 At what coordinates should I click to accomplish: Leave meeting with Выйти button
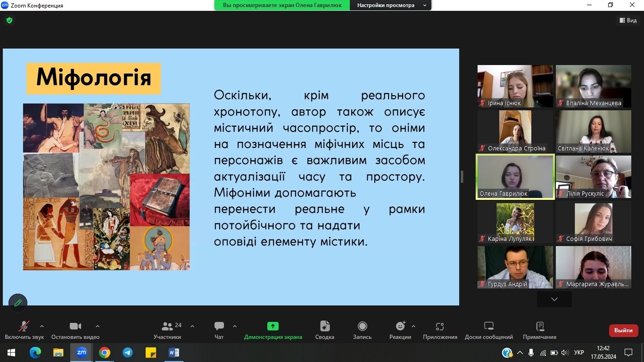point(623,330)
